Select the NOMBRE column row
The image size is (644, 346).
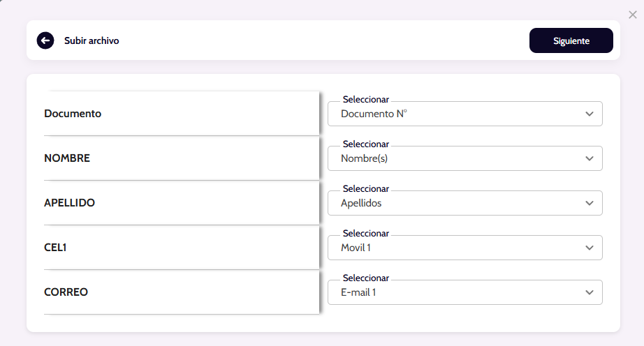181,158
